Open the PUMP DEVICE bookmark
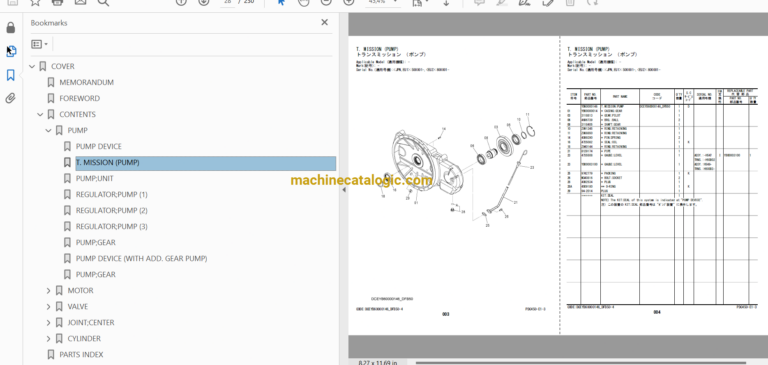The height and width of the screenshot is (365, 768). point(98,146)
